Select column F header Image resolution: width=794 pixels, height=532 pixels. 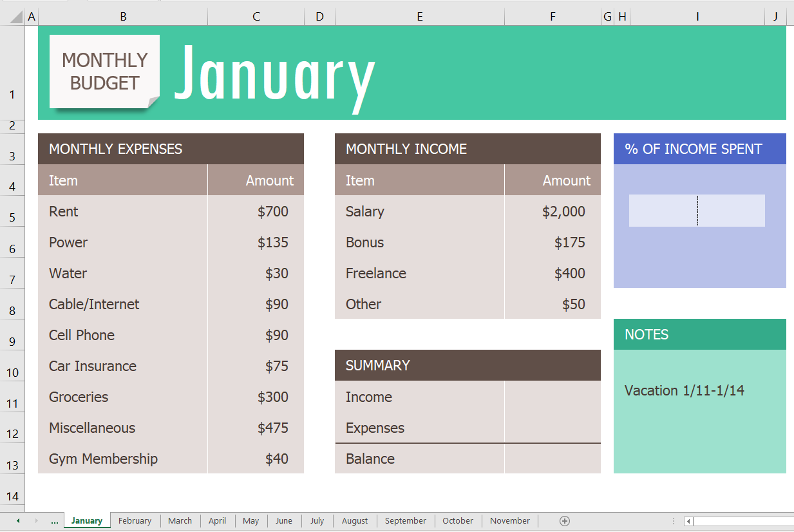pos(553,17)
